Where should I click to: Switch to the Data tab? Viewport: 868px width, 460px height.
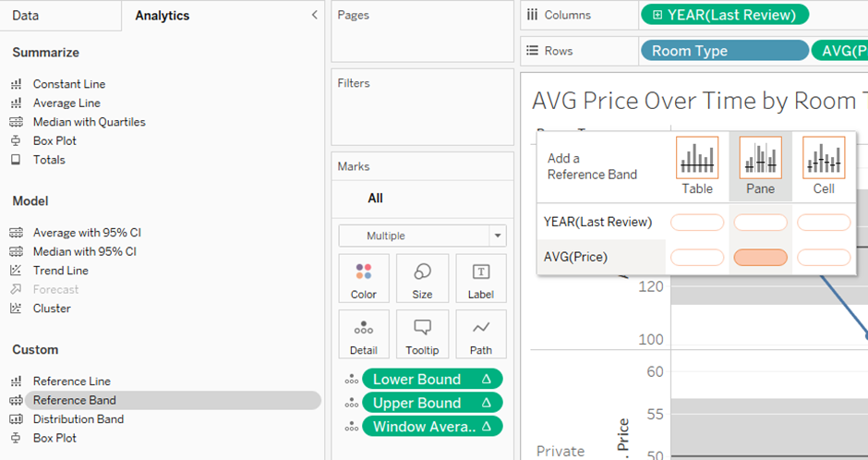[x=26, y=16]
